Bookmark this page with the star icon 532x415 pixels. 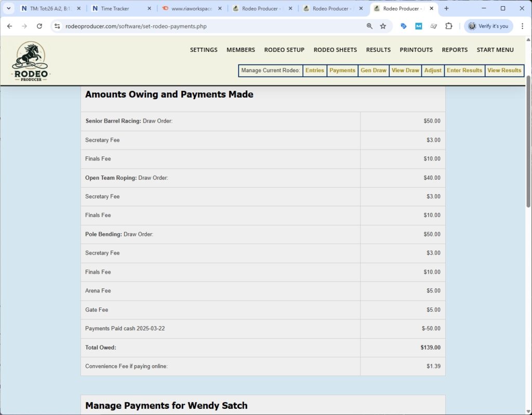point(383,25)
